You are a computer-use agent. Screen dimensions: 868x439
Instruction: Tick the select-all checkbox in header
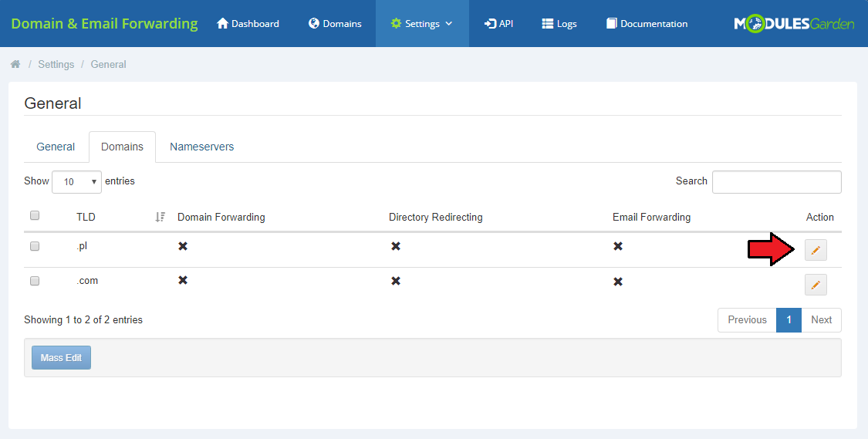tap(35, 215)
